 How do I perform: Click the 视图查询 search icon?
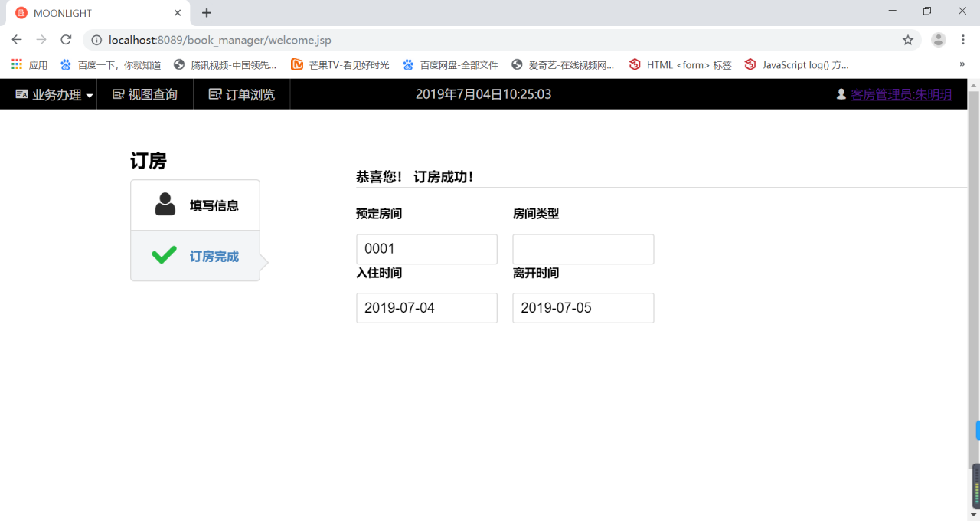click(119, 94)
